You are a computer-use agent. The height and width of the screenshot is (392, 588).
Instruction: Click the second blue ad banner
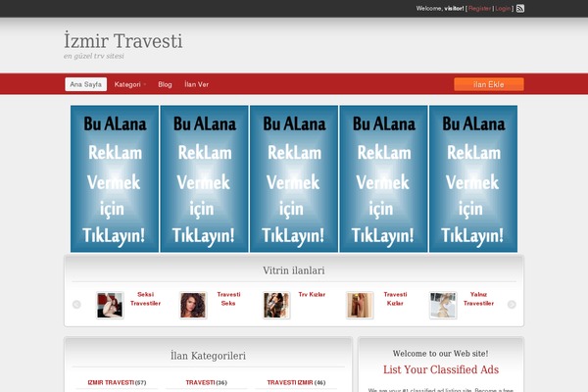pyautogui.click(x=205, y=178)
